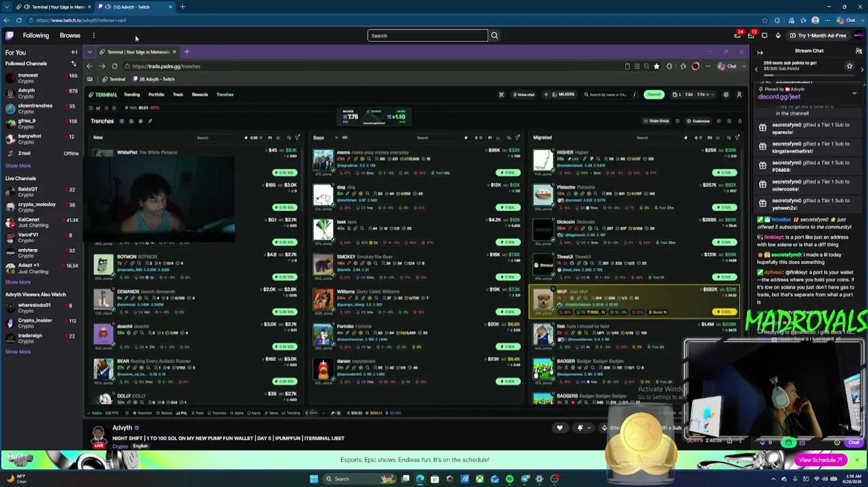Click the bookmark star in address bar
The width and height of the screenshot is (868, 487).
(x=656, y=66)
